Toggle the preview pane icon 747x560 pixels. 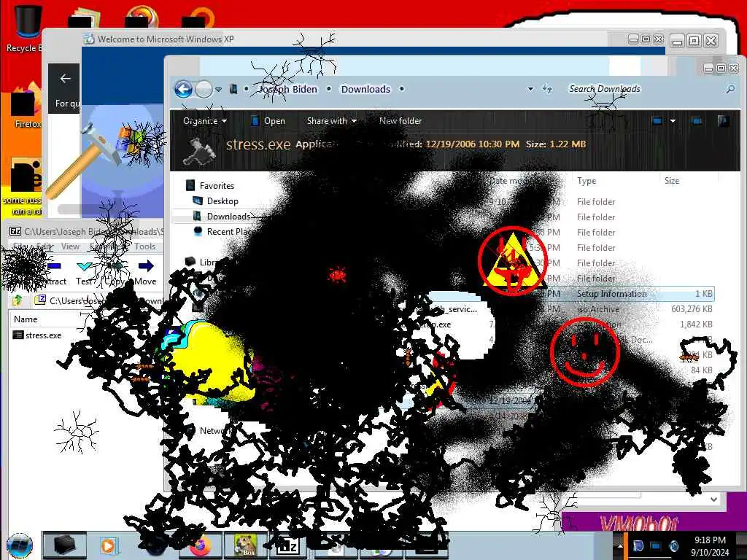[697, 121]
